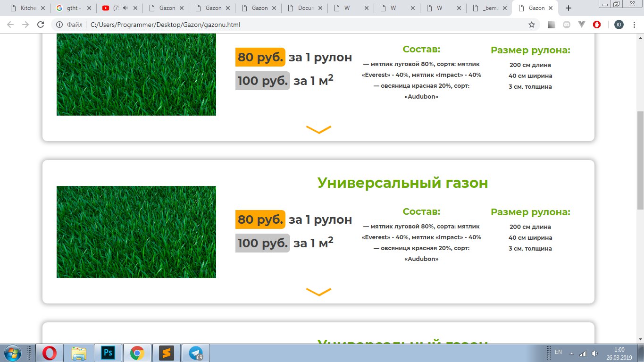Launch Opera from the taskbar
Viewport: 644px width, 362px height.
point(50,353)
